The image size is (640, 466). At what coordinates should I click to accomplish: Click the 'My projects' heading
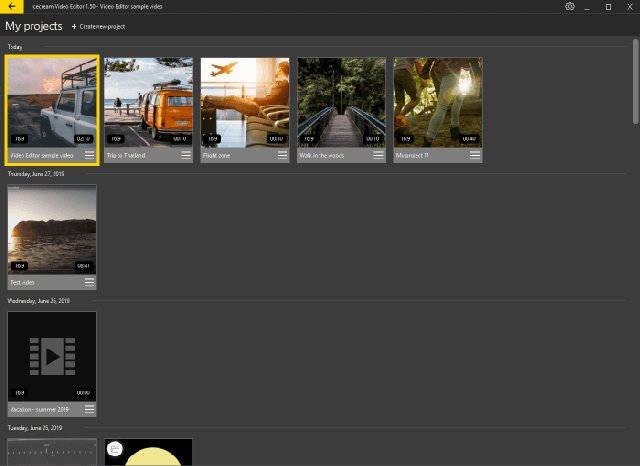click(x=34, y=26)
